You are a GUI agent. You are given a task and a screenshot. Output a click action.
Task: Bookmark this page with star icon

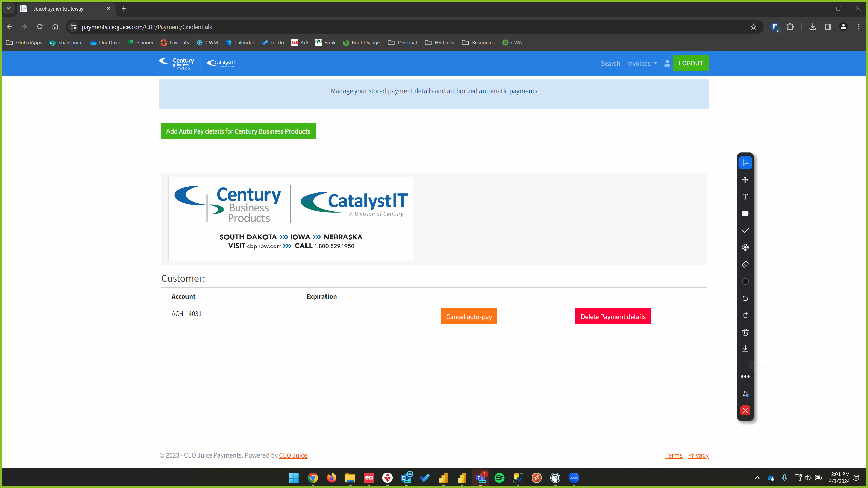[753, 27]
